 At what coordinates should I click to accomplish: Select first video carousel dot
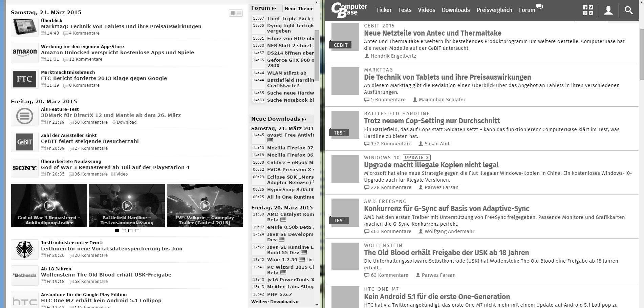point(117,231)
